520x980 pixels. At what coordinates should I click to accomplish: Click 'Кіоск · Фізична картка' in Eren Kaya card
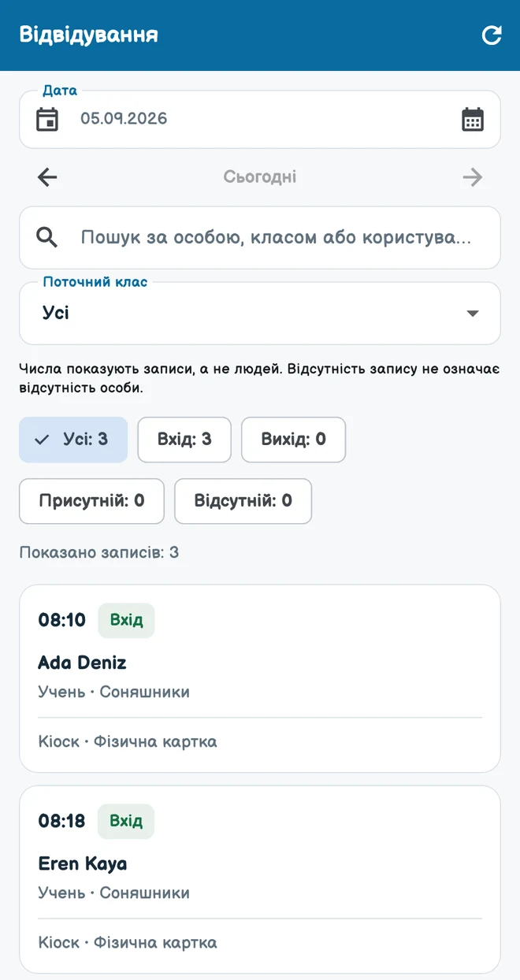[x=128, y=943]
